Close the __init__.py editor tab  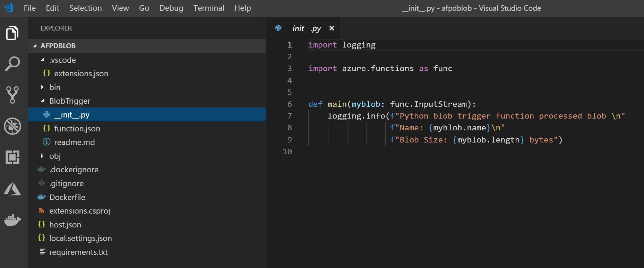332,28
